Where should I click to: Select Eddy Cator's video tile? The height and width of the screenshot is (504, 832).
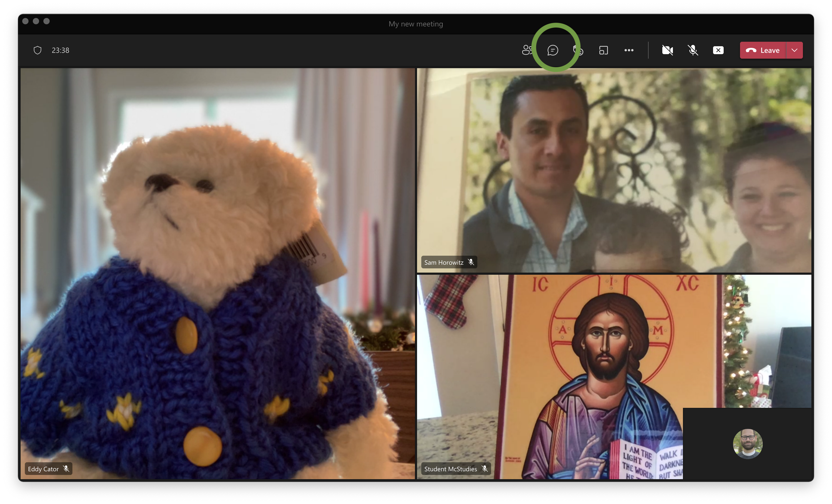click(x=218, y=273)
